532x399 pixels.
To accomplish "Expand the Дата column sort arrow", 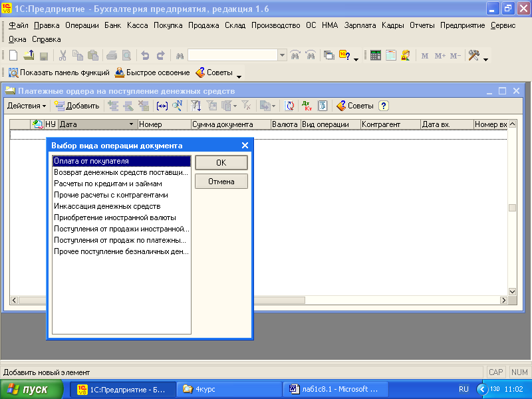I will tap(131, 124).
